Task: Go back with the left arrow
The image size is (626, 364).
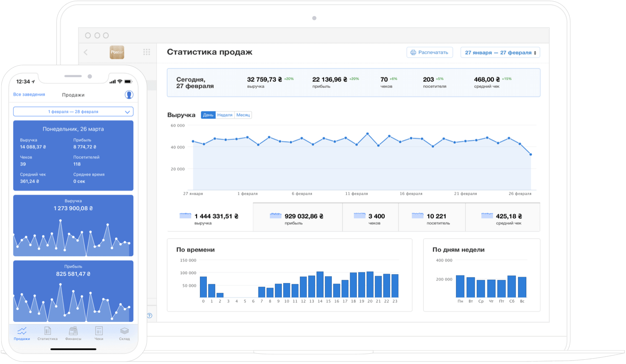Action: (86, 52)
